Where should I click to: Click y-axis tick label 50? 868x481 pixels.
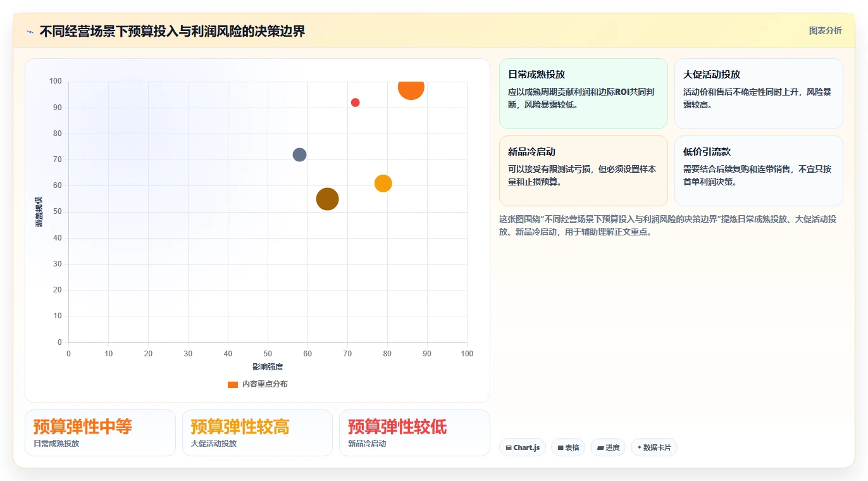[x=58, y=211]
